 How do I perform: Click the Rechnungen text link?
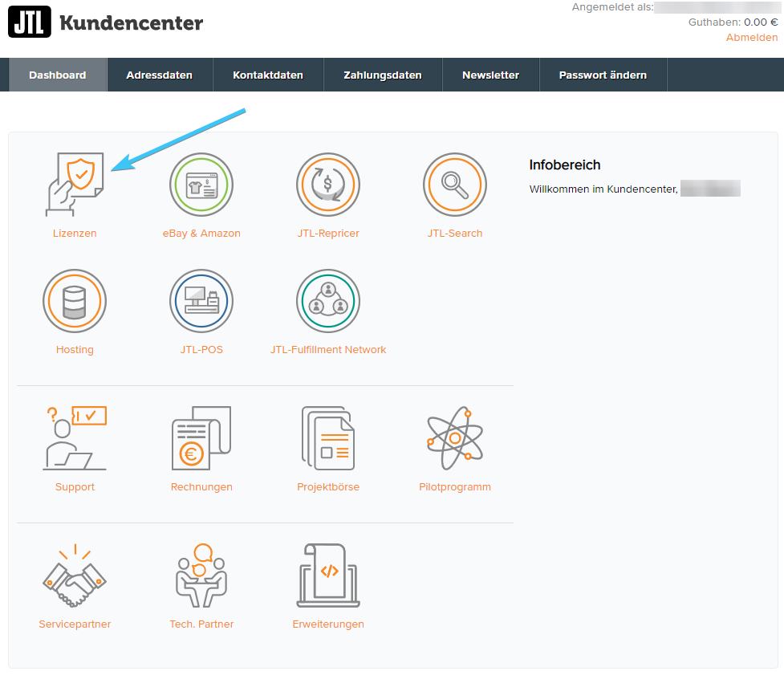[x=201, y=487]
